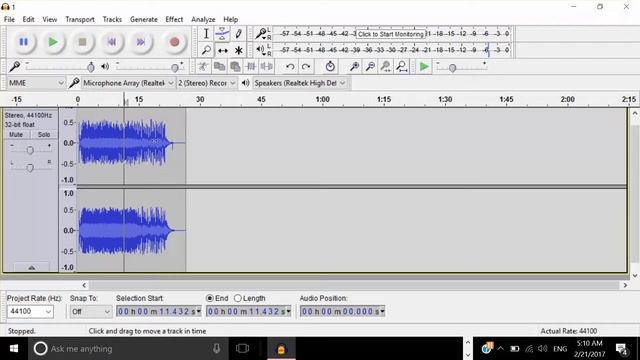
Task: Solo the stereo track
Action: click(x=44, y=134)
